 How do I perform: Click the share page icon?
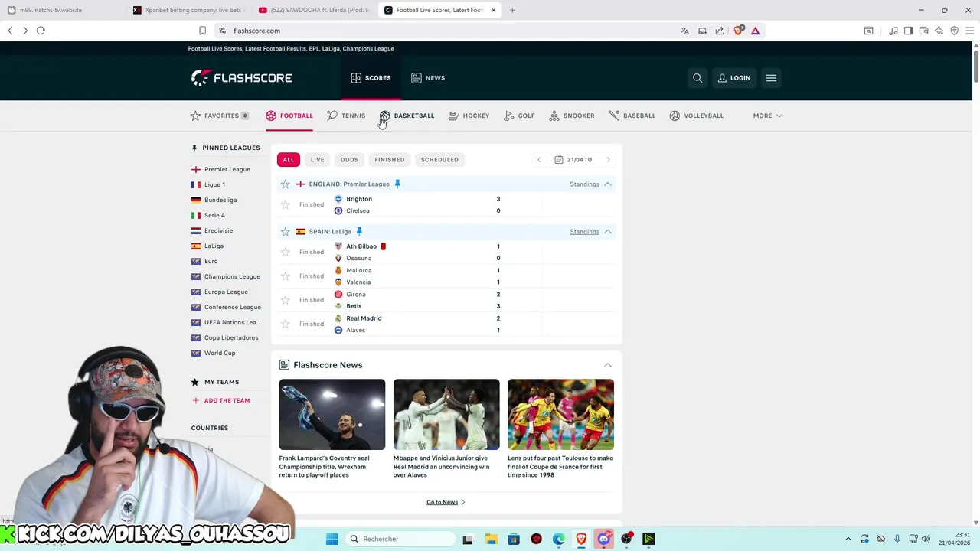(x=720, y=31)
